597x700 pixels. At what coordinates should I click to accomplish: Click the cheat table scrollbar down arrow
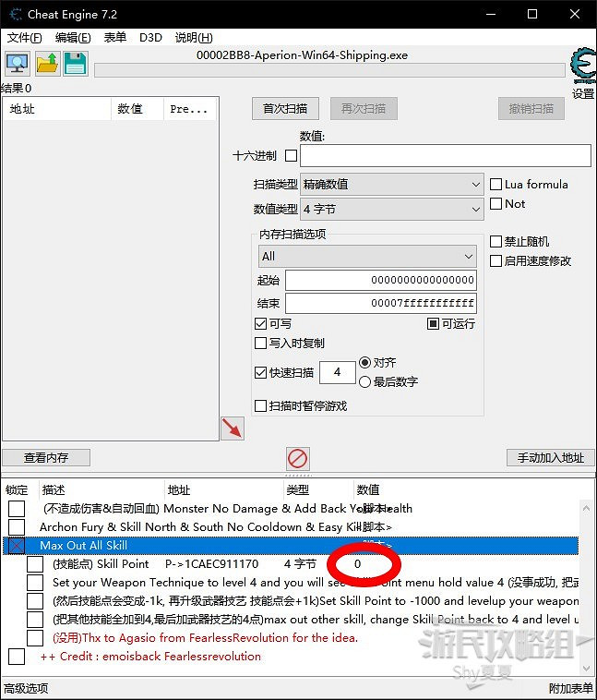[586, 669]
